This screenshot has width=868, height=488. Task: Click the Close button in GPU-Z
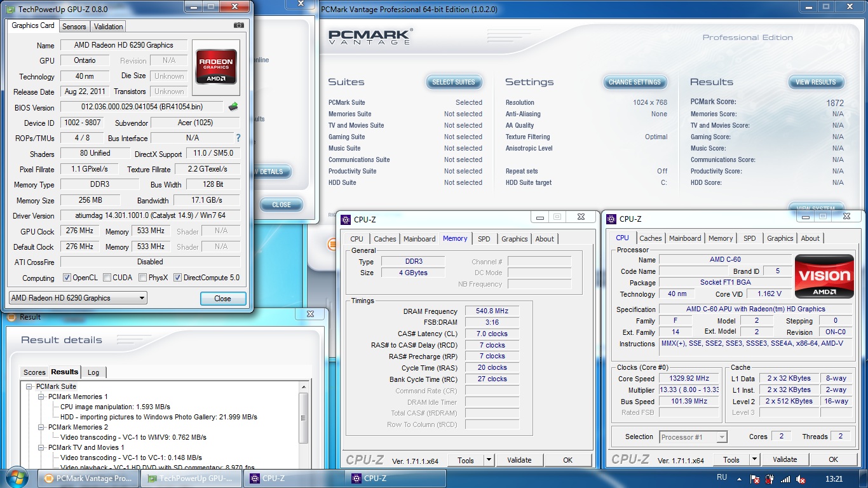coord(222,299)
